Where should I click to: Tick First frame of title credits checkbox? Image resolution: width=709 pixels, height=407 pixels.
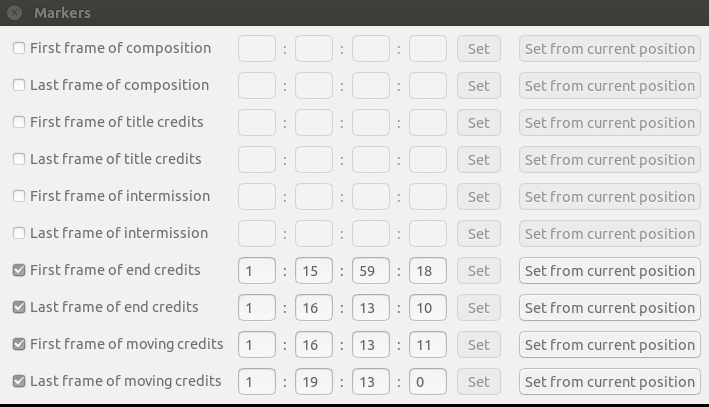19,122
